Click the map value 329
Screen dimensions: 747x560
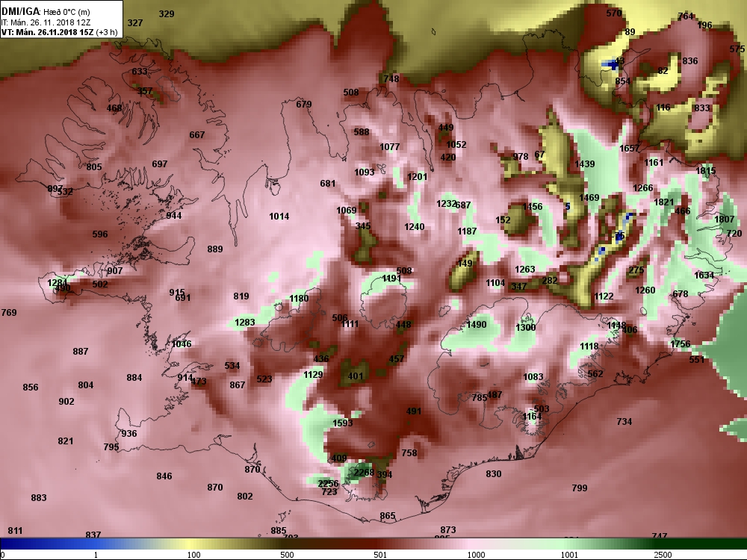click(x=167, y=13)
